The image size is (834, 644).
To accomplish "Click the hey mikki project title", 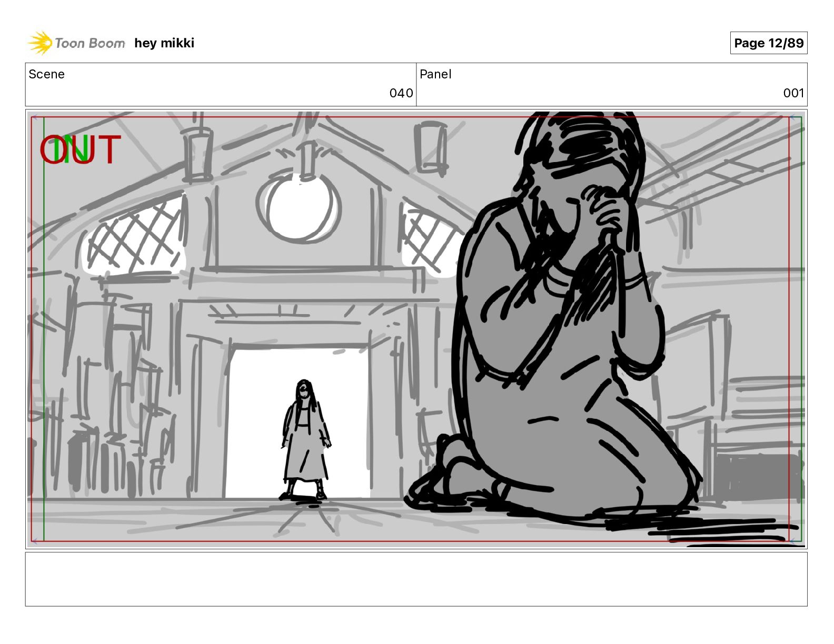I will click(164, 43).
